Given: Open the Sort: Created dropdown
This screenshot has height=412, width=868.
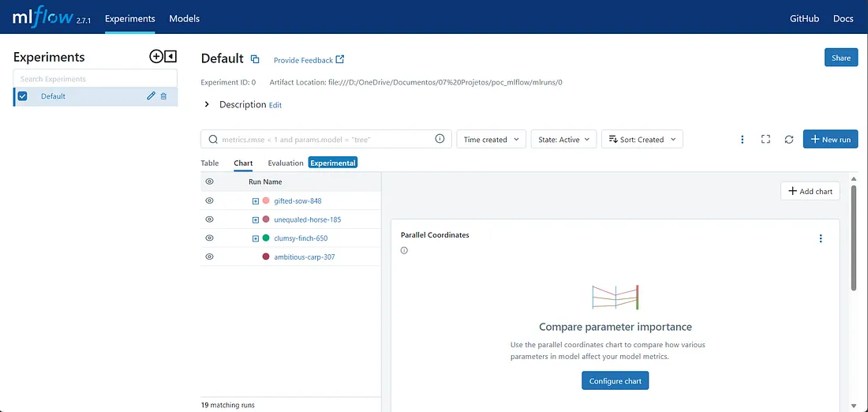Looking at the screenshot, I should click(642, 140).
